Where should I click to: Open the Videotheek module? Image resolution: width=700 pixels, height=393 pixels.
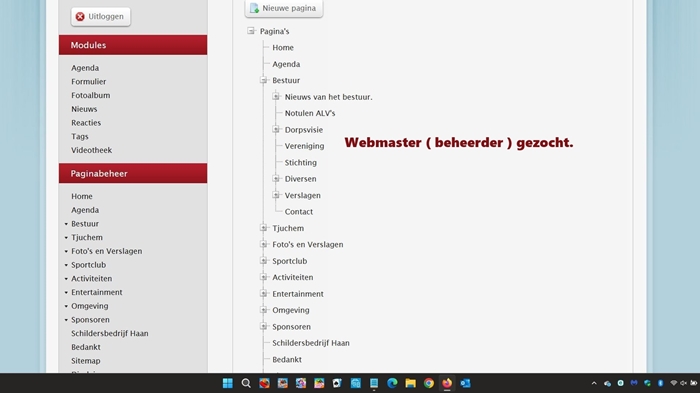click(92, 150)
